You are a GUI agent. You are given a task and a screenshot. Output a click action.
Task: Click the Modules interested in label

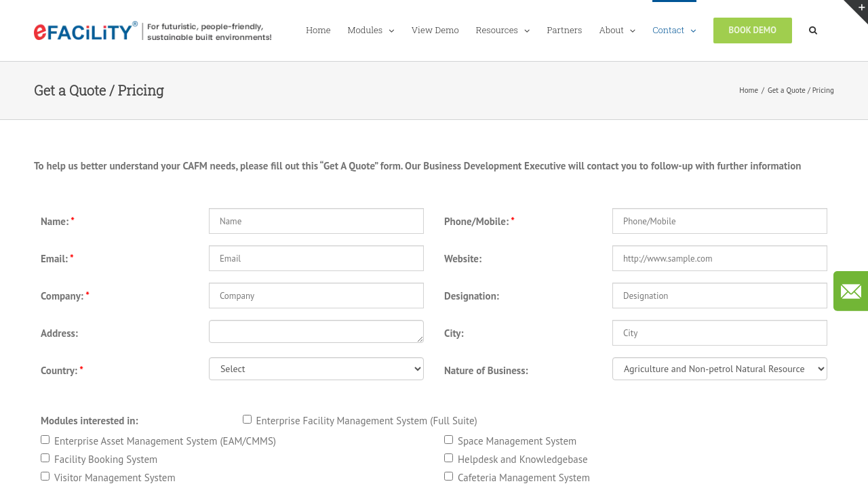pyautogui.click(x=90, y=421)
